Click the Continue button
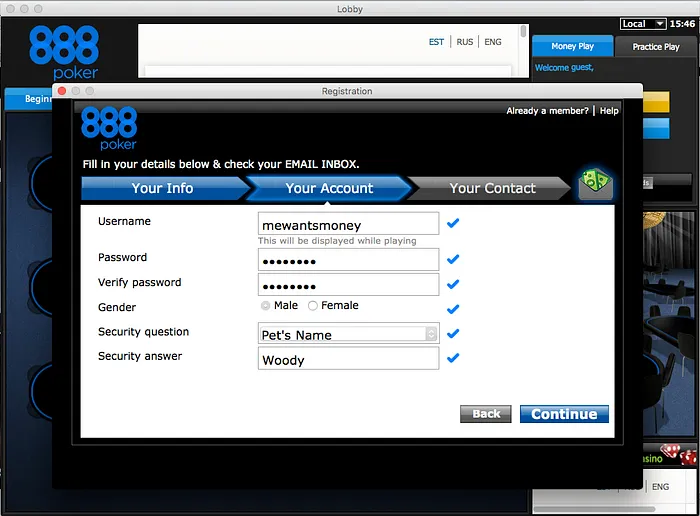Viewport: 700px width, 516px height. (564, 414)
